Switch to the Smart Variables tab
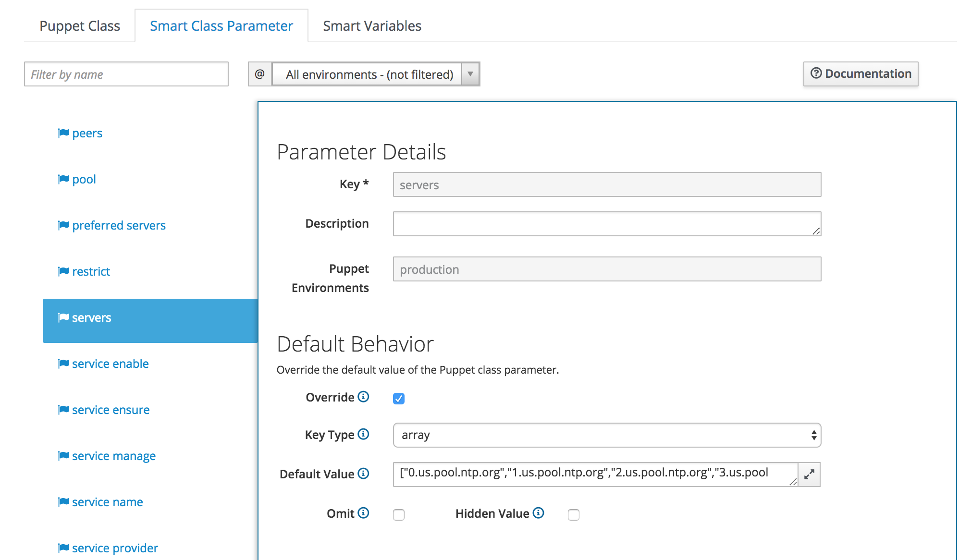 372,26
